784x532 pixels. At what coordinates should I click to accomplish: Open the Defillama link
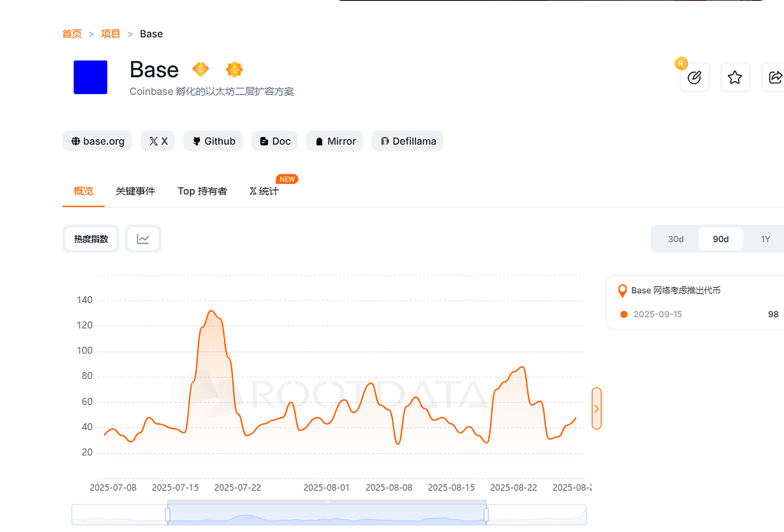click(x=407, y=141)
